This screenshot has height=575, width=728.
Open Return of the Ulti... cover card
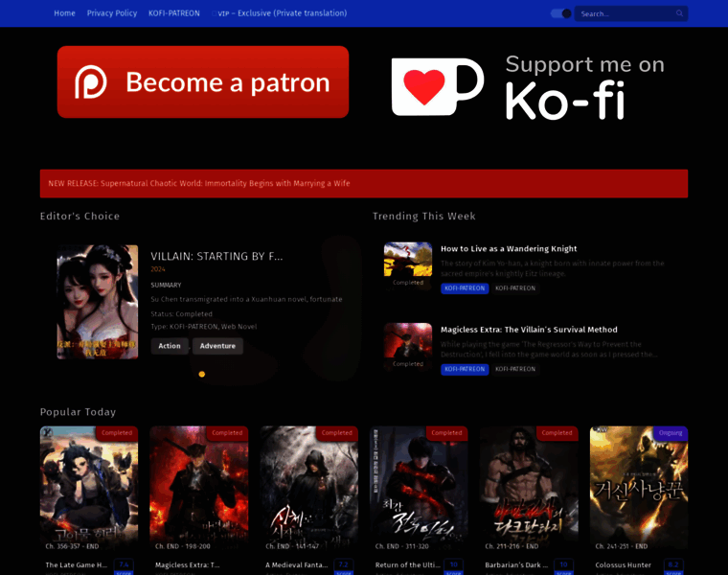419,490
